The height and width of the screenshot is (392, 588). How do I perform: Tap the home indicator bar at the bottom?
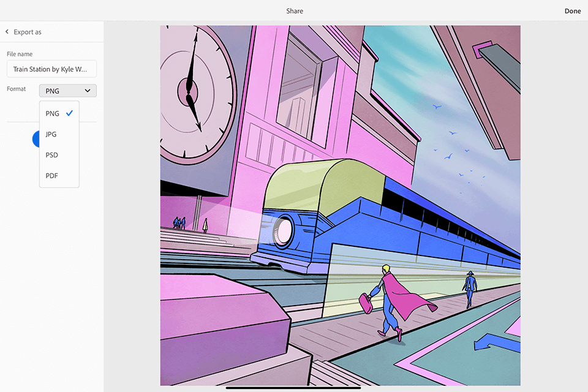tap(293, 387)
